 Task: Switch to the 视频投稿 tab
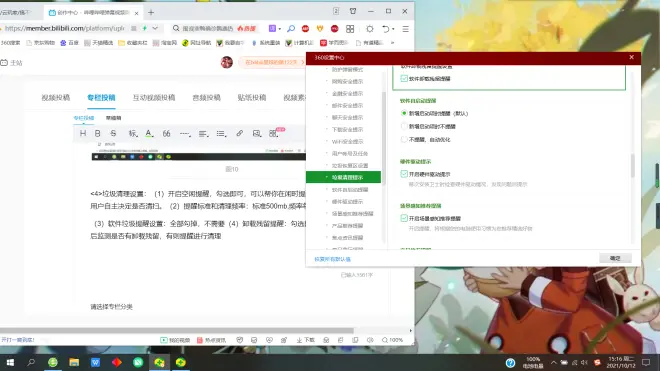pos(56,98)
